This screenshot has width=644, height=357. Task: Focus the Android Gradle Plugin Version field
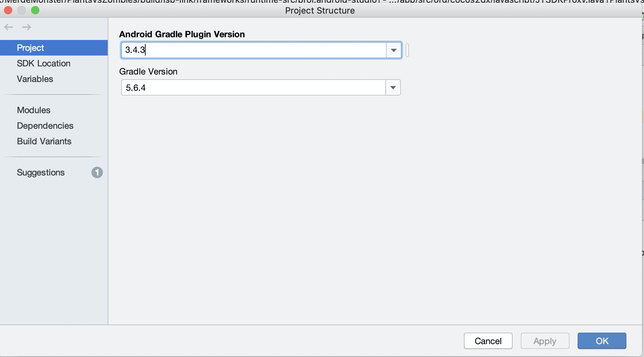pos(254,50)
